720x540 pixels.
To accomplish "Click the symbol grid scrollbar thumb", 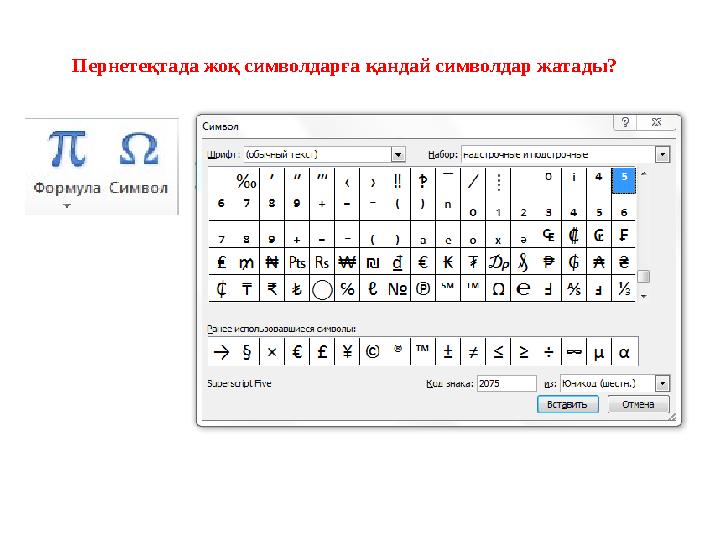I will coord(644,276).
